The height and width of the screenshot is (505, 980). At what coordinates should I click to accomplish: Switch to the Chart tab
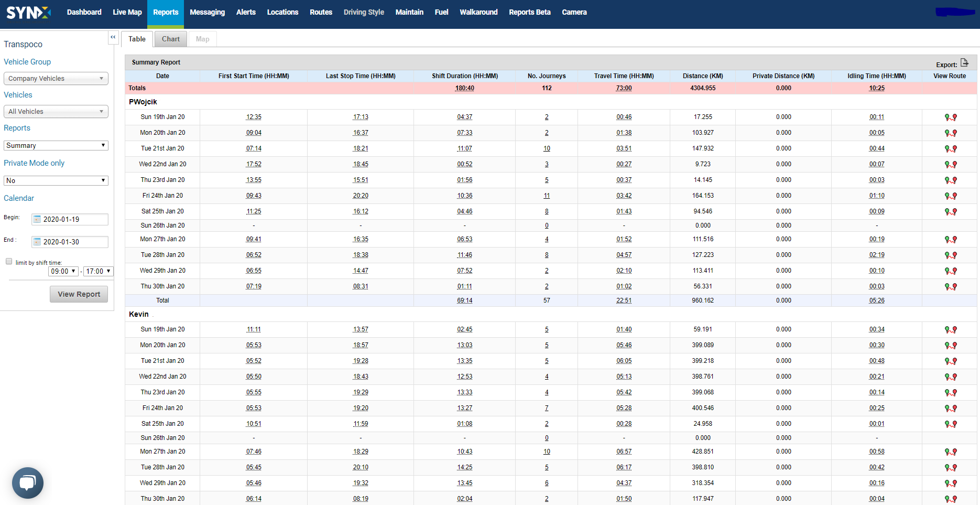tap(171, 39)
